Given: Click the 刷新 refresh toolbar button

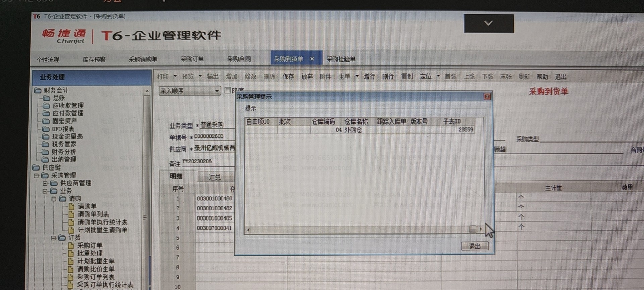Looking at the screenshot, I should 524,77.
